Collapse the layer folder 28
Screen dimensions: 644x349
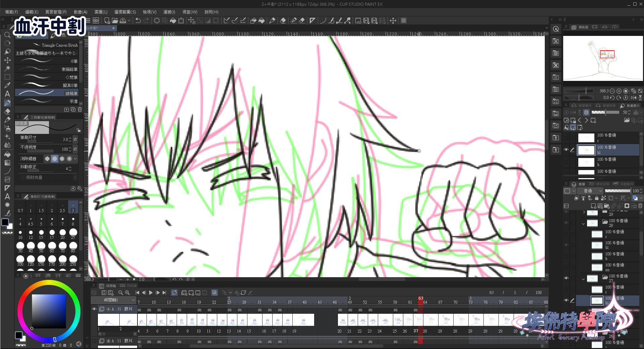pos(583,223)
